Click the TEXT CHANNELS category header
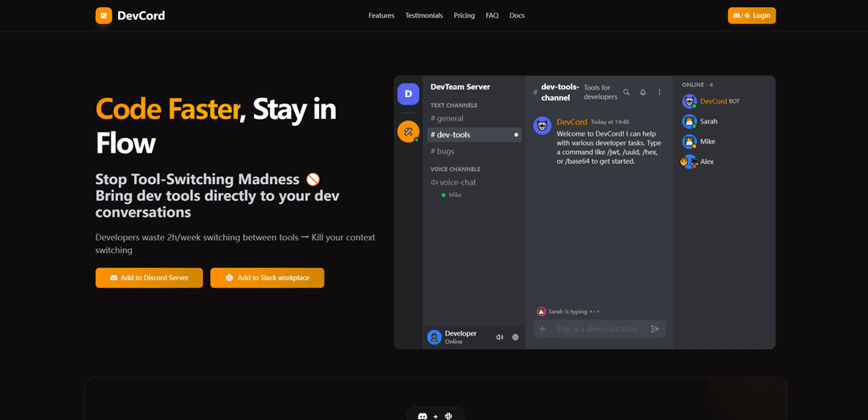This screenshot has width=868, height=420. 454,105
